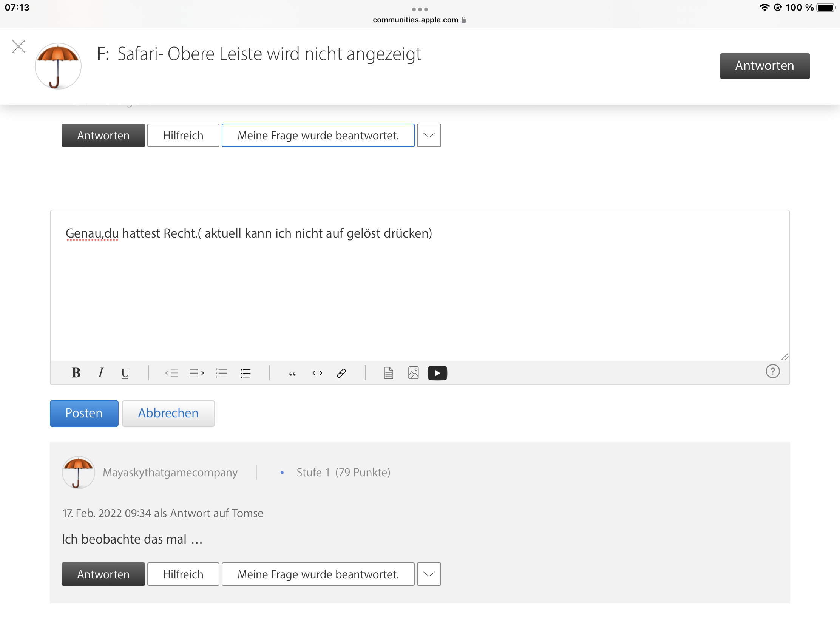Insert an image into reply
840x630 pixels.
click(x=413, y=373)
